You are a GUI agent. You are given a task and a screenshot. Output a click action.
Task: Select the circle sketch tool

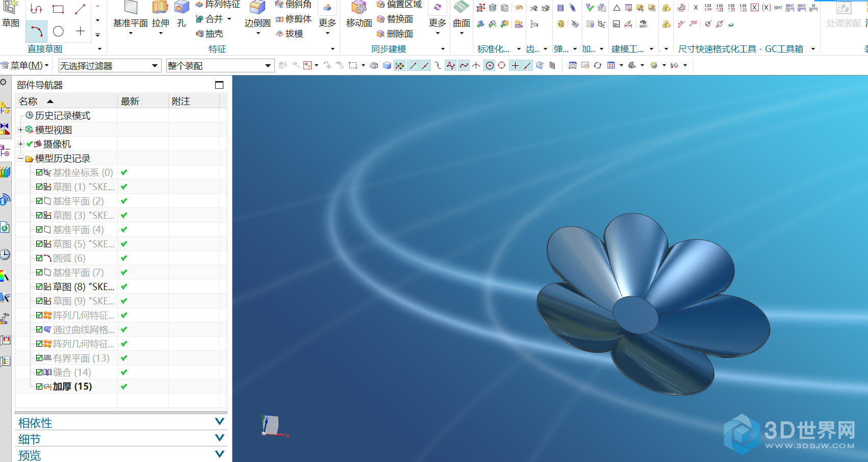(59, 31)
